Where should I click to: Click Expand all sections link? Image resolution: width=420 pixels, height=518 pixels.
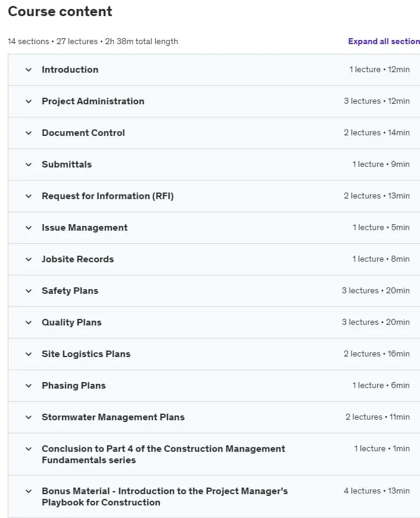(384, 41)
